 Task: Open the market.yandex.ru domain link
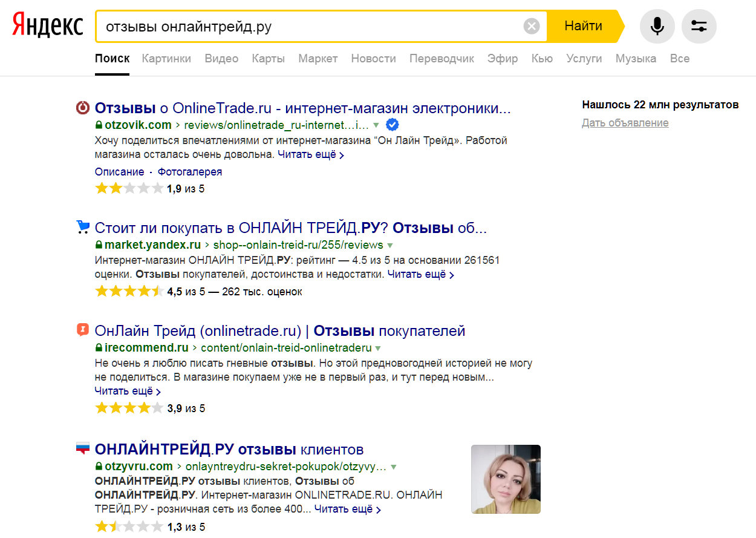pos(152,245)
